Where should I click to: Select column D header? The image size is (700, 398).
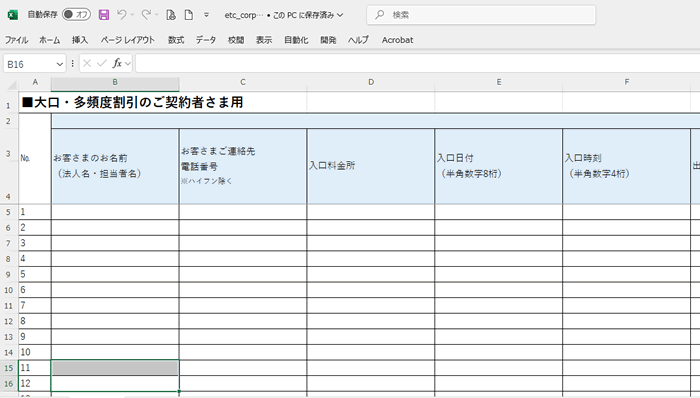(x=371, y=82)
